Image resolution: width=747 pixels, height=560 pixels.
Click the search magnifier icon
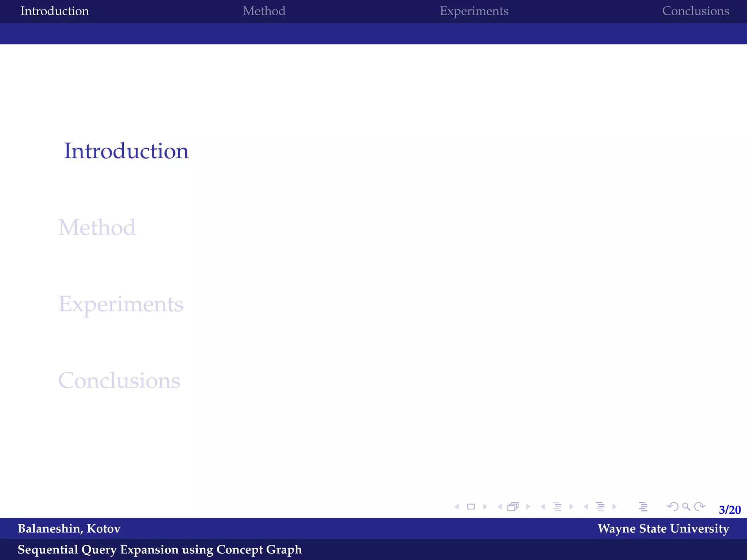[686, 507]
